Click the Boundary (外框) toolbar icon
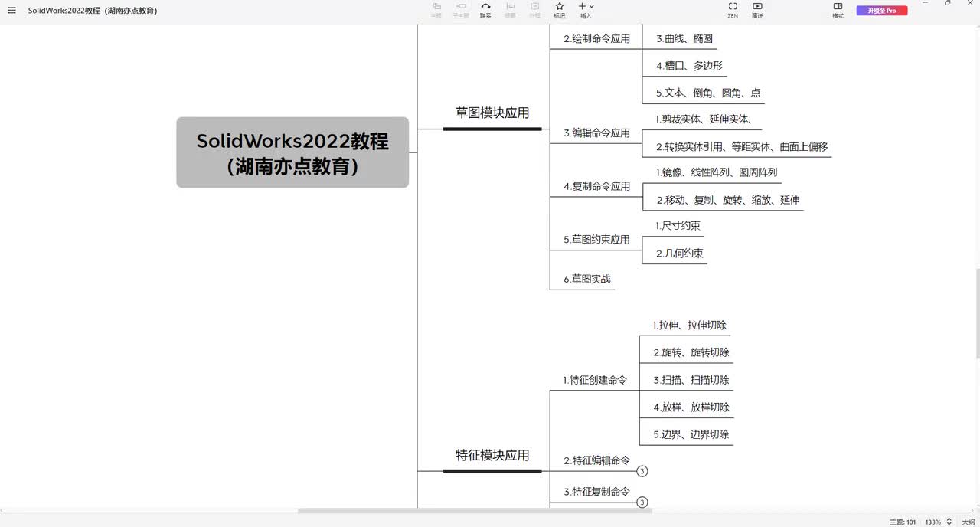Viewport: 980px width, 527px height. click(x=534, y=10)
